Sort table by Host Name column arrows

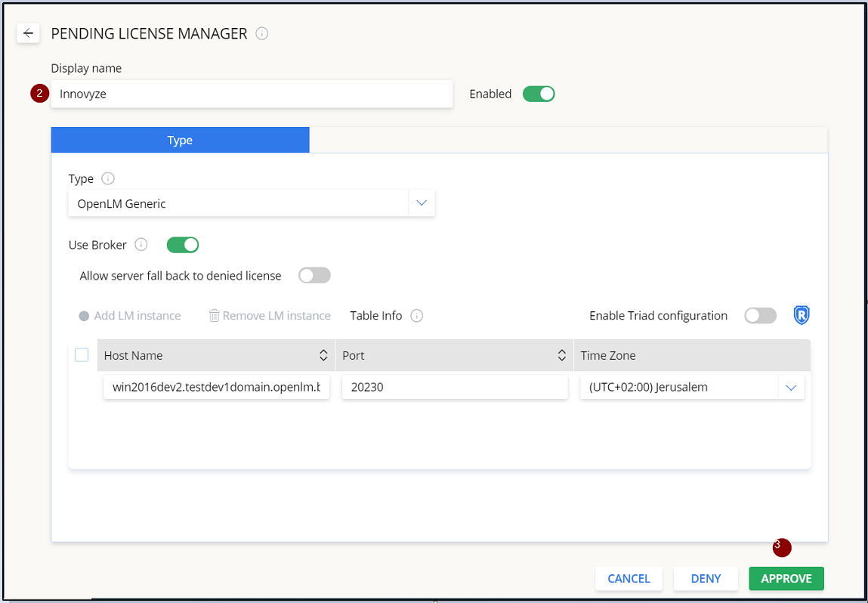click(323, 355)
